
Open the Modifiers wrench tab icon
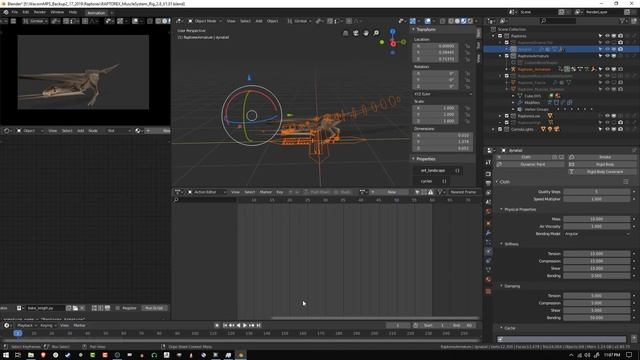(x=488, y=233)
